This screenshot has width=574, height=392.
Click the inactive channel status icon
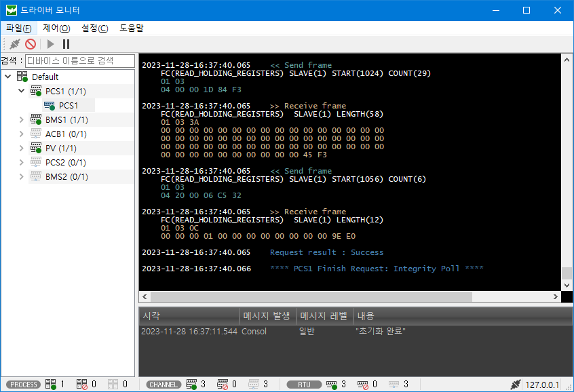(254, 384)
